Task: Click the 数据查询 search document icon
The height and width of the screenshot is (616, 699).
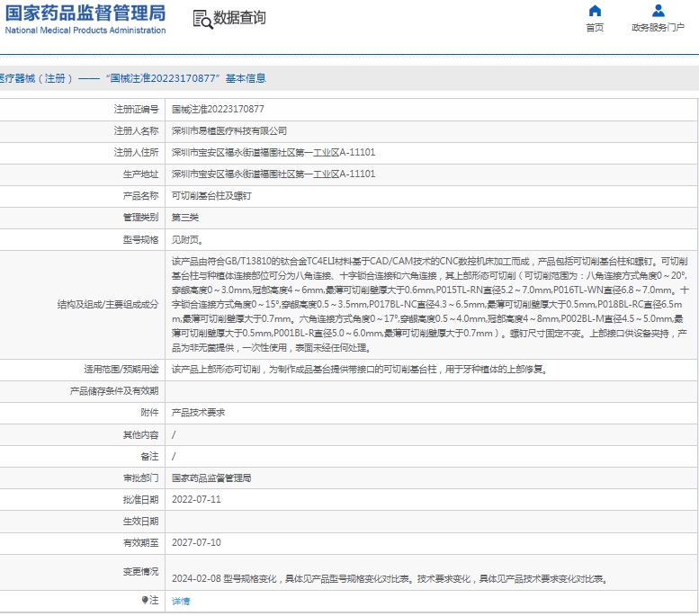Action: click(x=202, y=20)
